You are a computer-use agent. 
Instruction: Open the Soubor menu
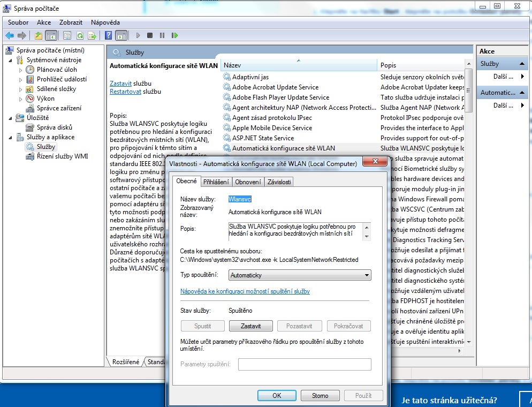(x=18, y=22)
